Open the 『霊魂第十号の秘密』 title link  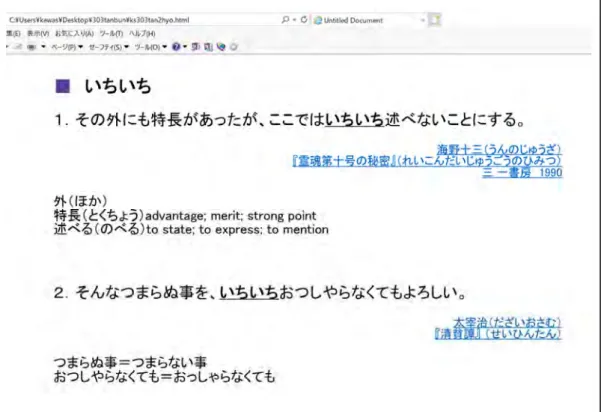(427, 161)
